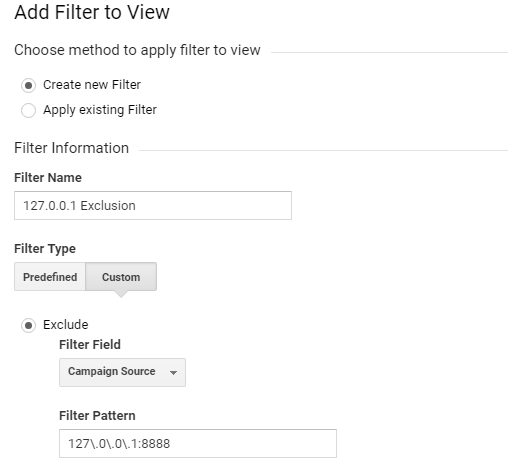Image resolution: width=508 pixels, height=475 pixels.
Task: Click the Filter Information section heading
Action: coord(71,148)
